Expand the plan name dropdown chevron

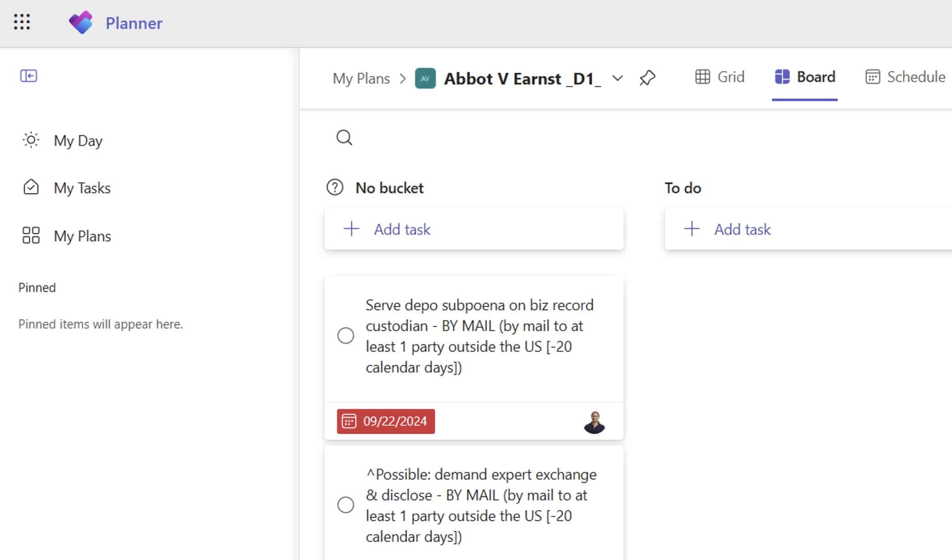(x=617, y=78)
